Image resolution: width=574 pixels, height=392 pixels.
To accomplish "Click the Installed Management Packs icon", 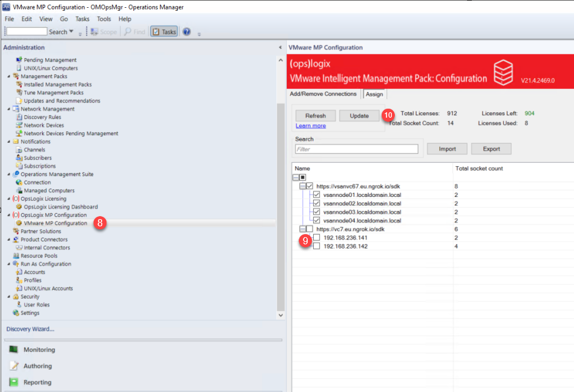I will (x=19, y=84).
